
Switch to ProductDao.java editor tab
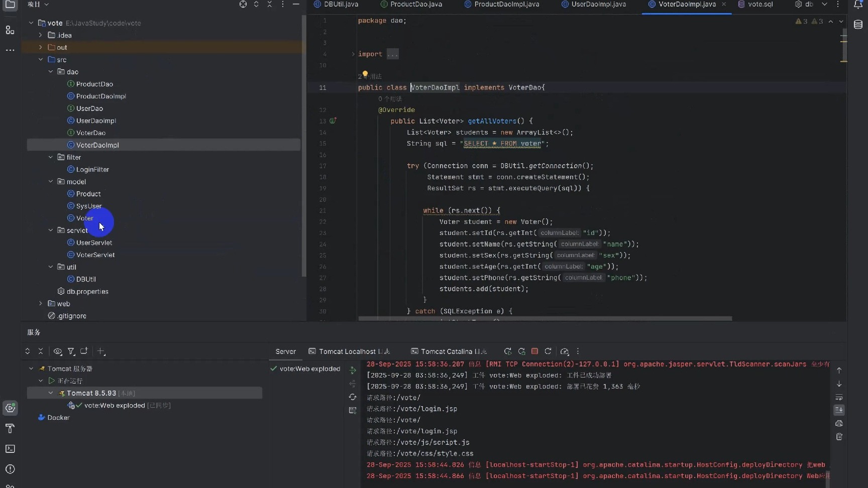411,4
